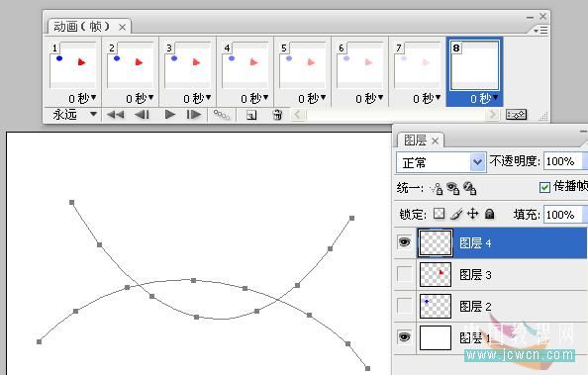This screenshot has height=375, width=588.
Task: Duplicate the selected animation frame
Action: tap(251, 115)
